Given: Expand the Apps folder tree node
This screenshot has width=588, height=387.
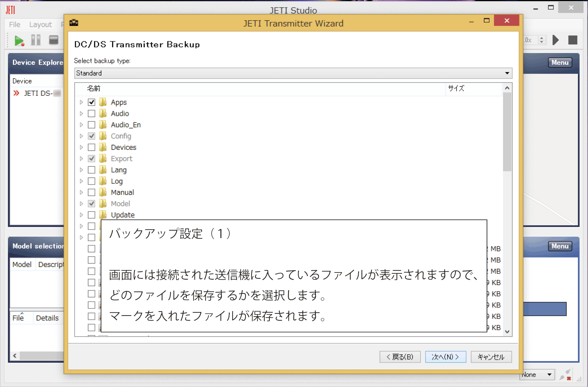Looking at the screenshot, I should pyautogui.click(x=81, y=102).
